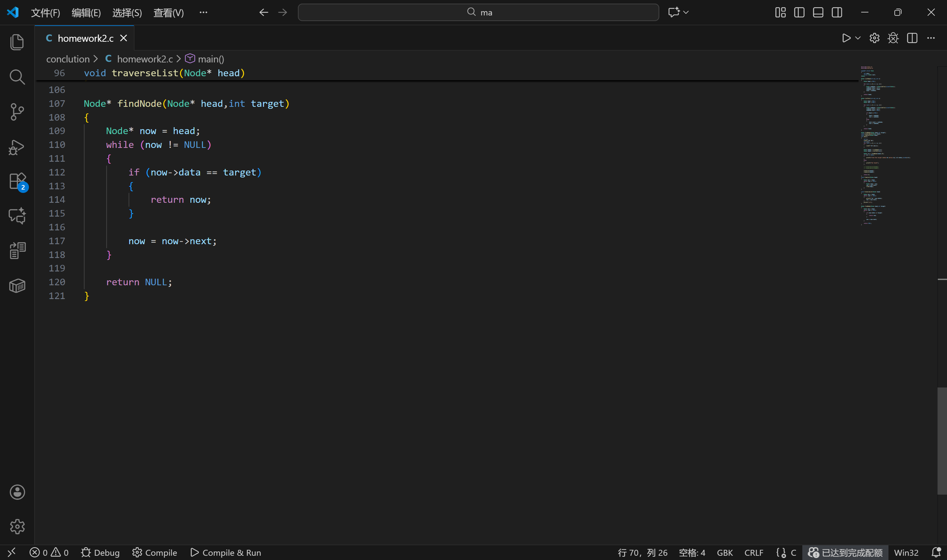
Task: Click the Accounts icon in activity bar
Action: (x=17, y=492)
